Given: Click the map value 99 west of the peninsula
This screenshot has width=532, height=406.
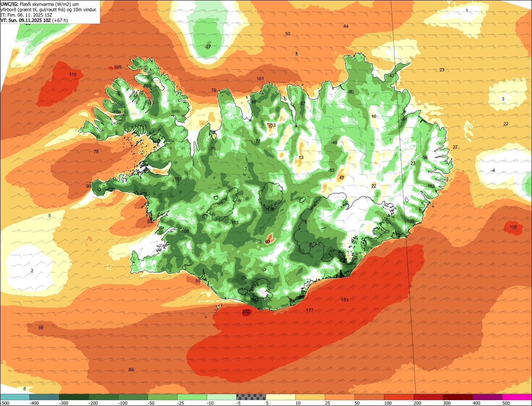Looking at the screenshot, I should [89, 186].
